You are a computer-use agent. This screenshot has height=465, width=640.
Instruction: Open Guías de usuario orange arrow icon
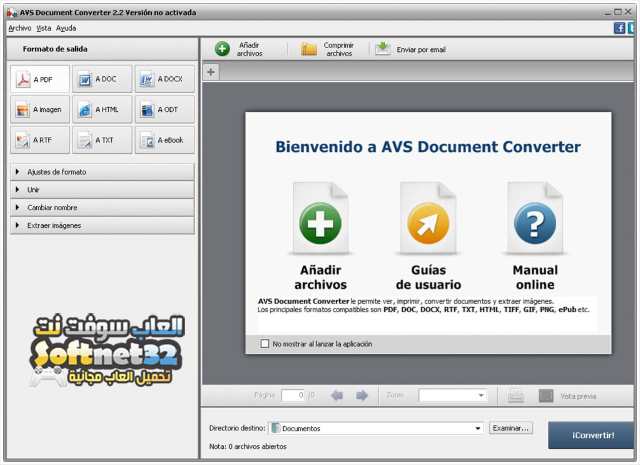(428, 223)
